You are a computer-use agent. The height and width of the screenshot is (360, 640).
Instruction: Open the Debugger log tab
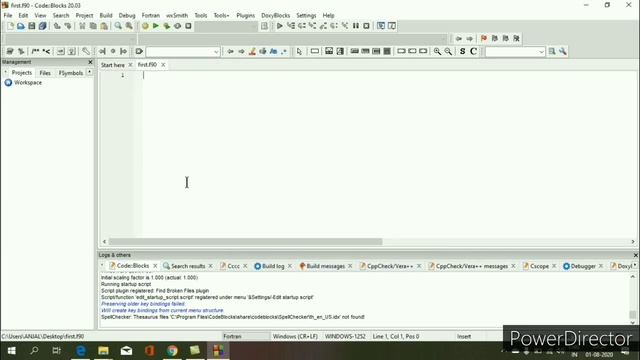(x=583, y=266)
